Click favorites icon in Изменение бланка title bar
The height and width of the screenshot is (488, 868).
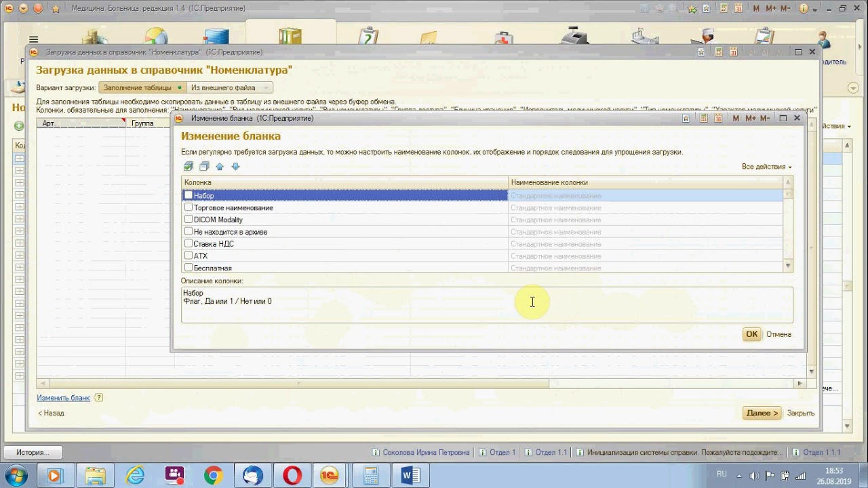(686, 118)
